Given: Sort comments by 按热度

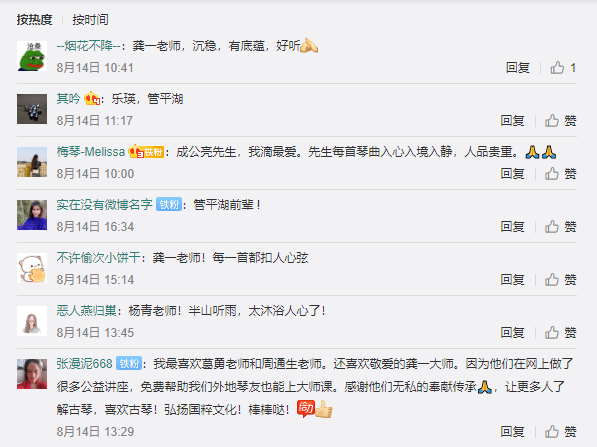Looking at the screenshot, I should 34,19.
